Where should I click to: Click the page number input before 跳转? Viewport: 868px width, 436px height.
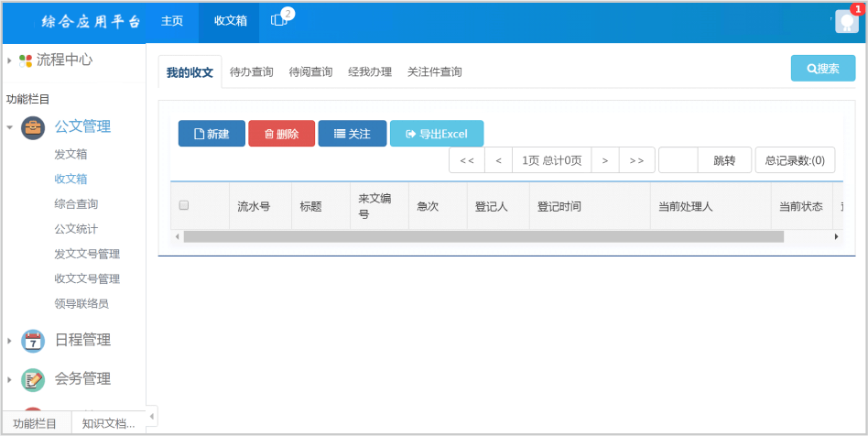click(x=678, y=160)
